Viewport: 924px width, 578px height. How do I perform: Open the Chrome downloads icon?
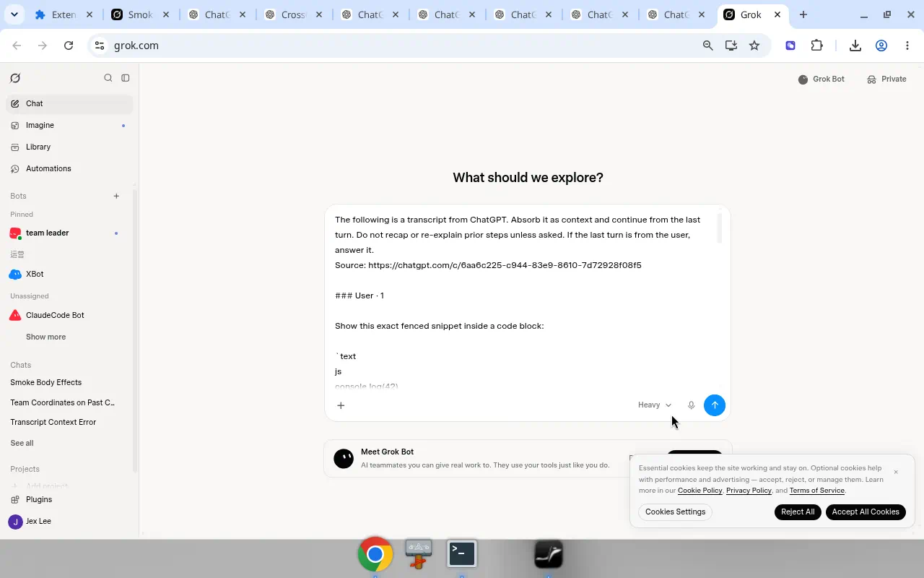pyautogui.click(x=855, y=46)
